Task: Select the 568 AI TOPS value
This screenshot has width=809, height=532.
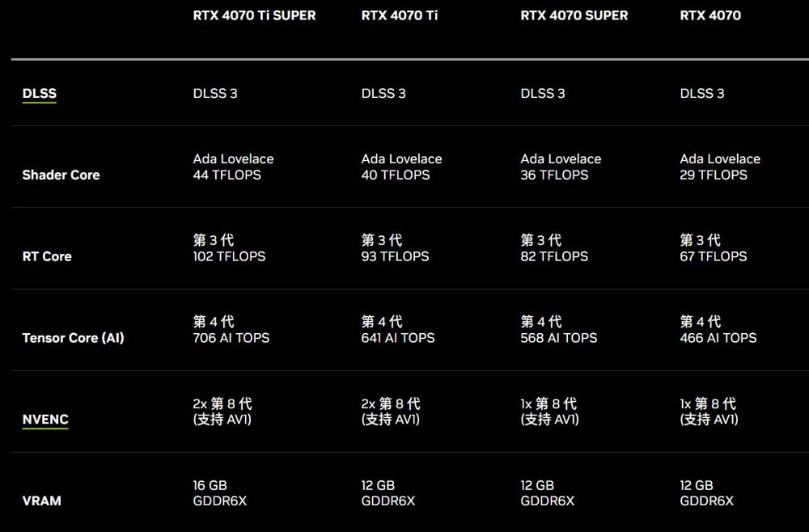Action: (559, 338)
